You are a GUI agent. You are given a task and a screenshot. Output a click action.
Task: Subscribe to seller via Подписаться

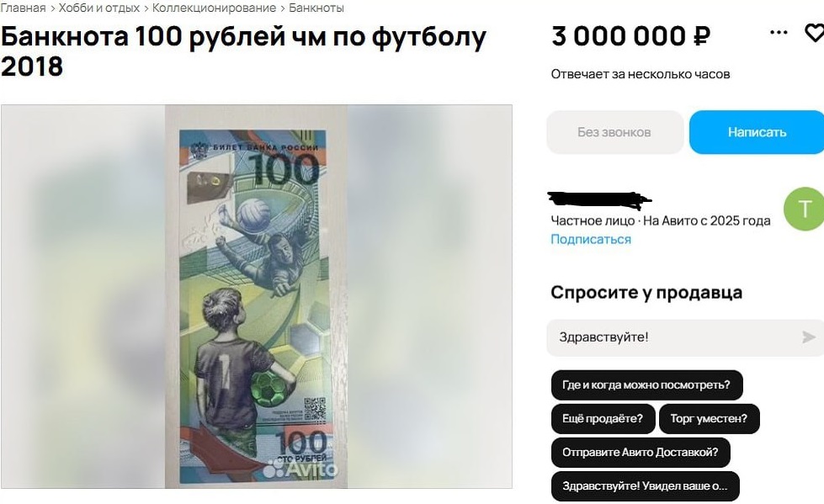point(591,239)
